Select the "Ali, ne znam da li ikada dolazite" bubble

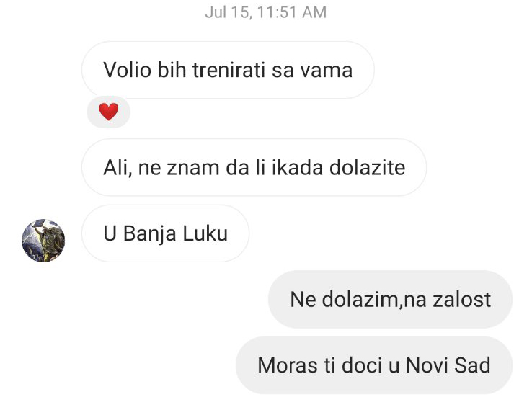pyautogui.click(x=254, y=167)
